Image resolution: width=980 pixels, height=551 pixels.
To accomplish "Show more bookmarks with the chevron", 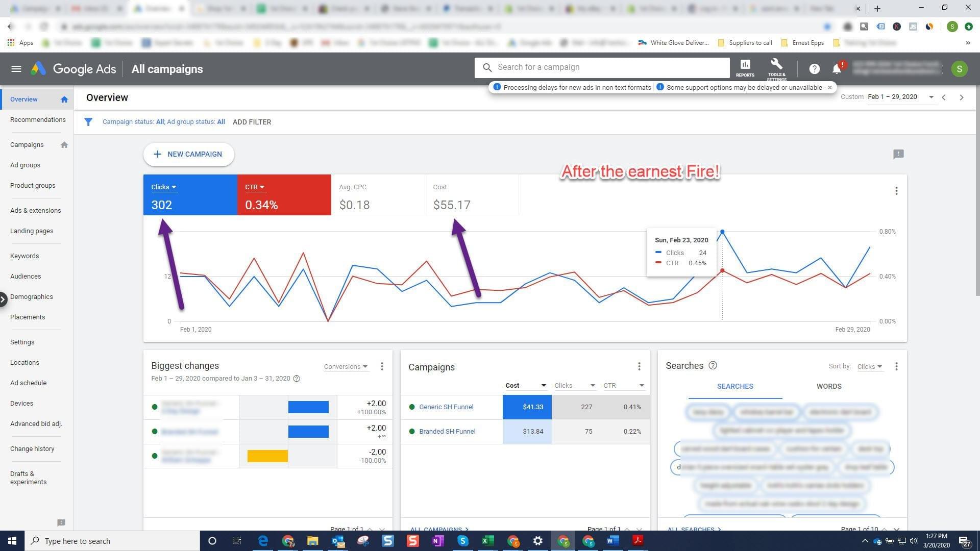I will pyautogui.click(x=968, y=43).
